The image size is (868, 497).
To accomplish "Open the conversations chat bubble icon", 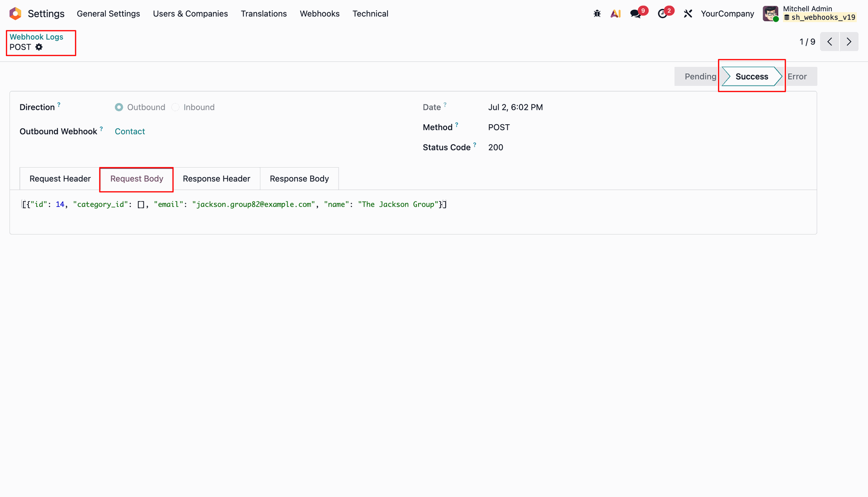I will 636,14.
